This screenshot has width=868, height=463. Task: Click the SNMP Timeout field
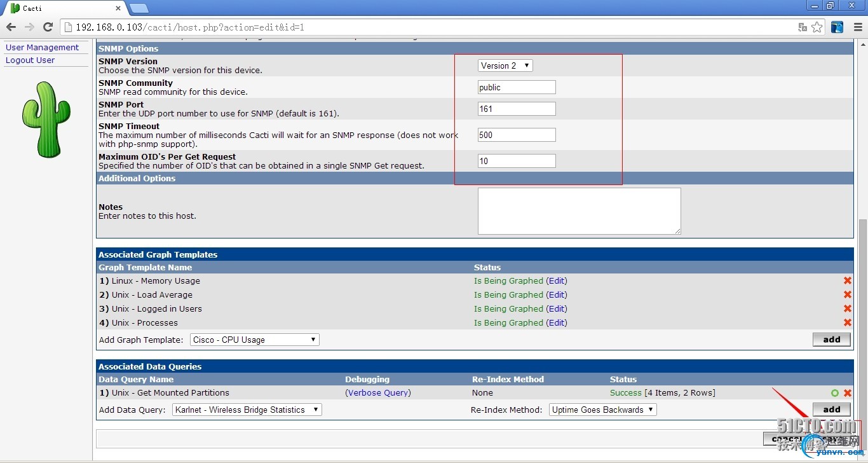point(517,135)
